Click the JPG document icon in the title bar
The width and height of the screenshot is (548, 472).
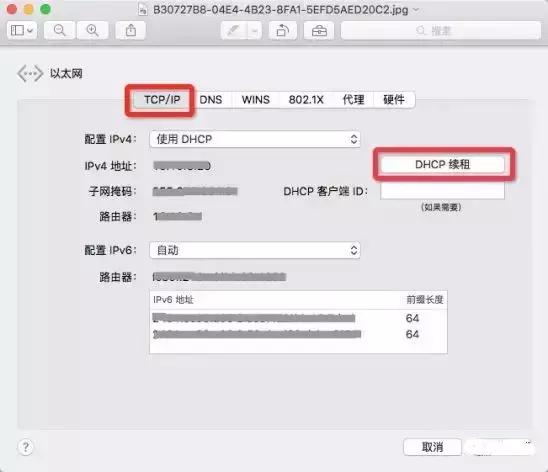coord(143,9)
